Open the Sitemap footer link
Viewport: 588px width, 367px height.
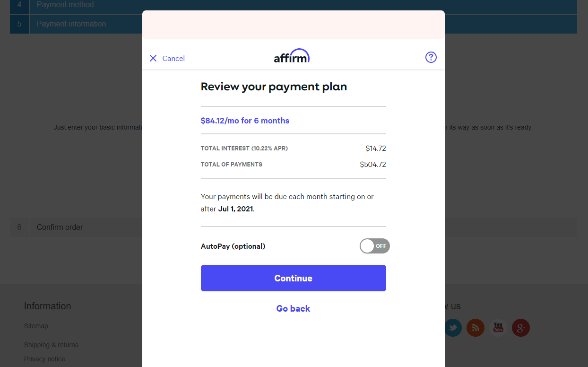click(36, 325)
